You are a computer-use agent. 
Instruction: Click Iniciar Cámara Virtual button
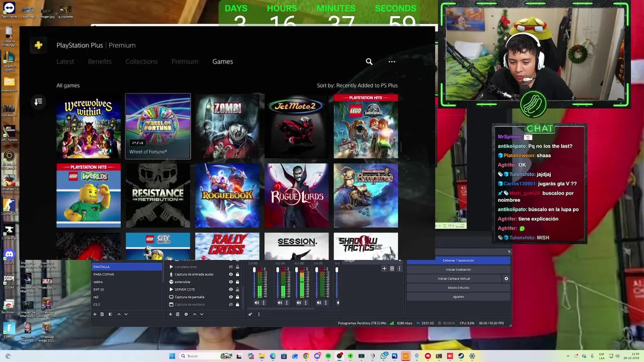[454, 279]
